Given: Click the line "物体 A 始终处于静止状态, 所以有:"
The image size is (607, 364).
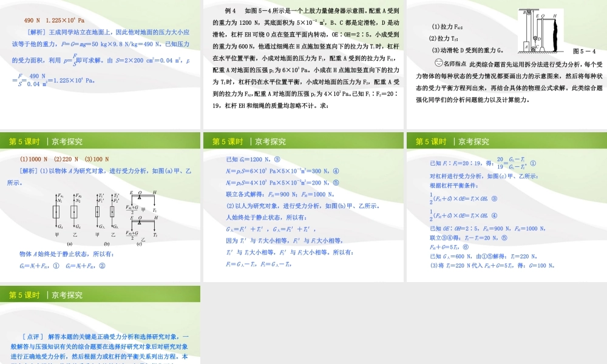Looking at the screenshot, I should click(x=66, y=254).
